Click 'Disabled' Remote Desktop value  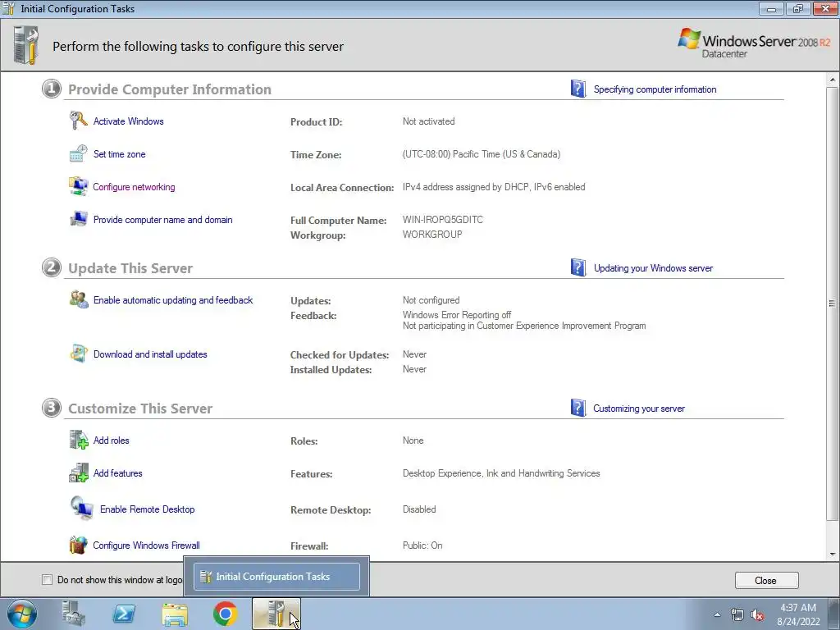(x=419, y=509)
